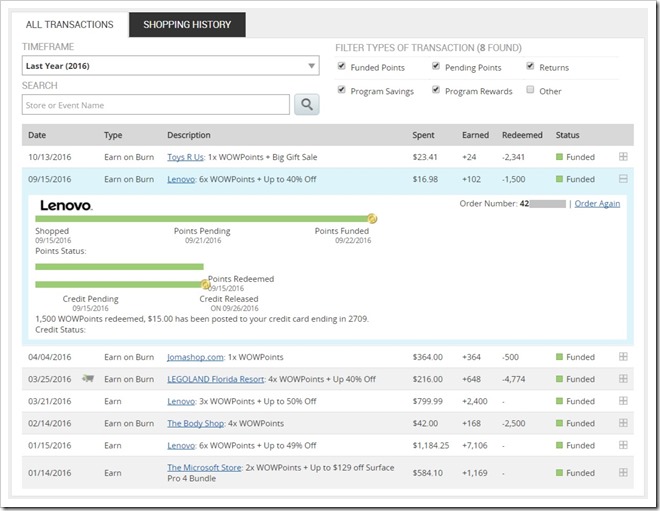Click the Points Redeemed progress marker
660x511 pixels.
pos(205,285)
